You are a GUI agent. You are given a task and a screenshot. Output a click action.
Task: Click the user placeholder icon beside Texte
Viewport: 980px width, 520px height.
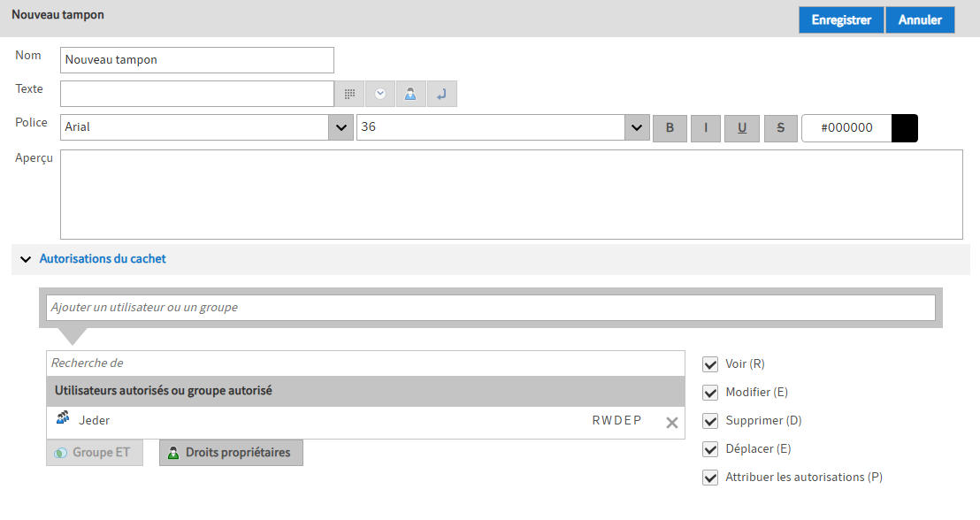410,94
